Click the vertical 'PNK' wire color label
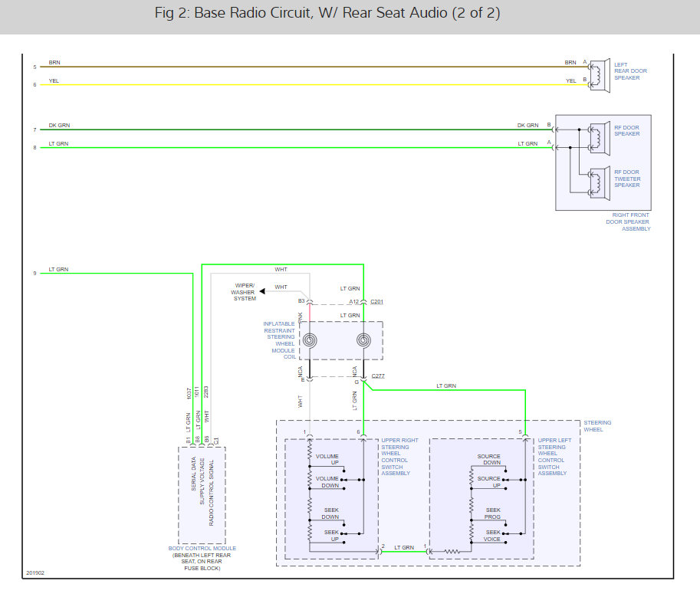This screenshot has height=597, width=700. (301, 317)
